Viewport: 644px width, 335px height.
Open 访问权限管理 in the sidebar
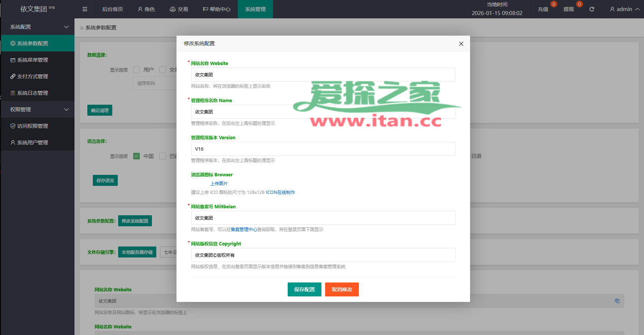33,126
